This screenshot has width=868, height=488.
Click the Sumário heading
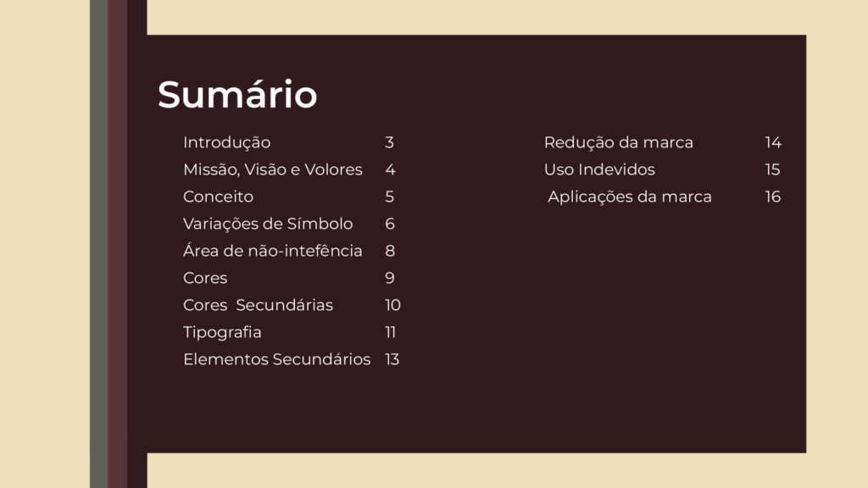[237, 94]
